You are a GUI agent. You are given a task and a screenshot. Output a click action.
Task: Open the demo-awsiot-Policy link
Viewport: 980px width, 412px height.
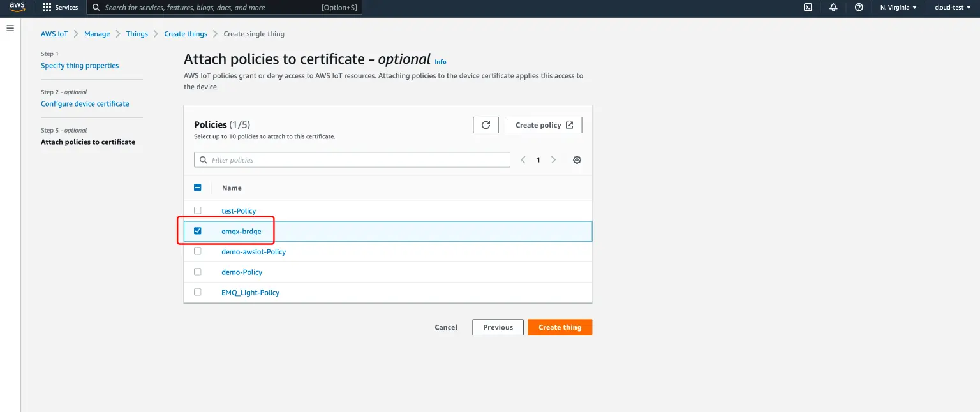point(253,252)
